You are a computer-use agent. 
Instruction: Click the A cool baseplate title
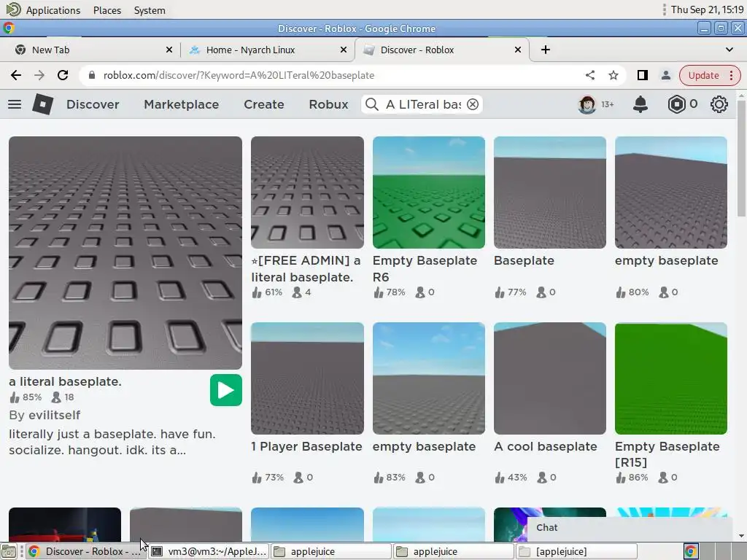click(546, 447)
